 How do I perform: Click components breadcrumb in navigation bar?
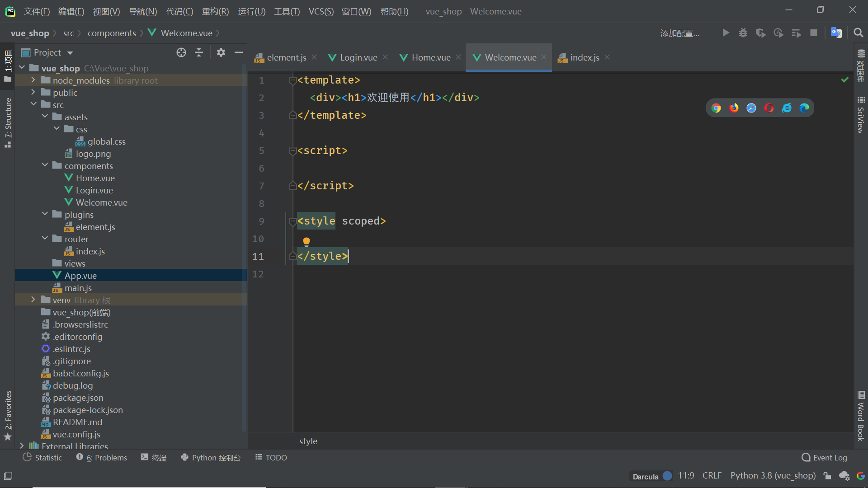coord(112,33)
